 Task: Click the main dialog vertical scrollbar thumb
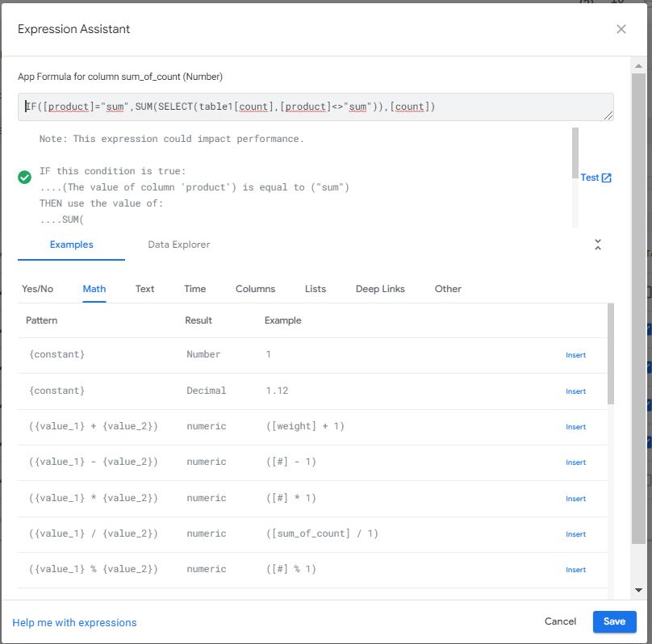[x=638, y=308]
